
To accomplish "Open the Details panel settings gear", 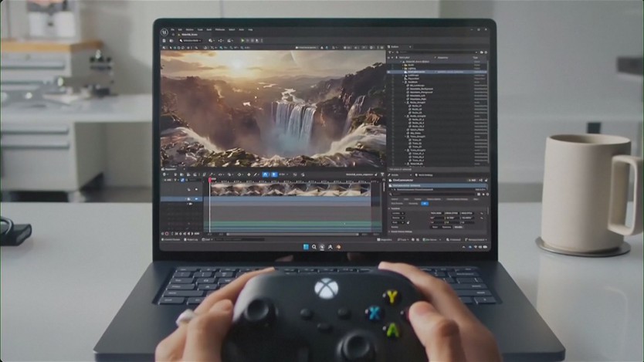I will [487, 195].
